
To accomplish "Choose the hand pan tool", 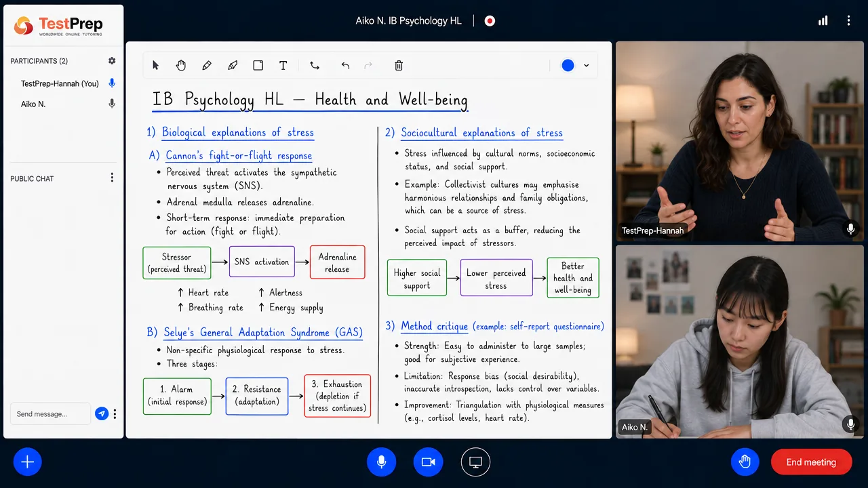I will click(x=181, y=66).
